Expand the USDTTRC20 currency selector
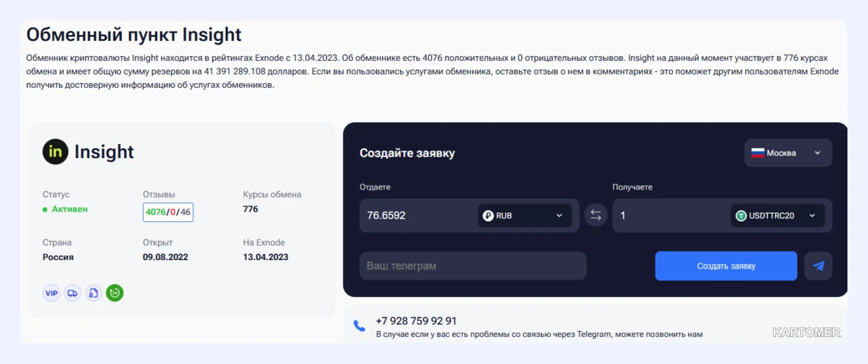Viewport: 868px width, 364px height. [778, 216]
